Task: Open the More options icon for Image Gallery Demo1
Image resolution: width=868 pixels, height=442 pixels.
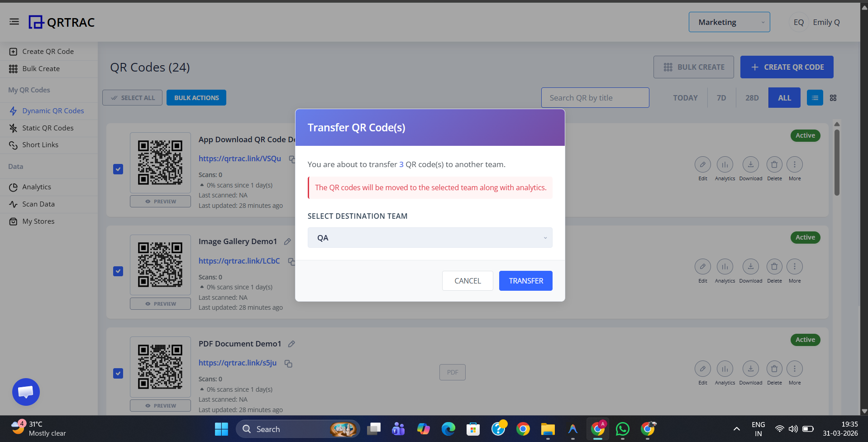Action: pyautogui.click(x=795, y=267)
